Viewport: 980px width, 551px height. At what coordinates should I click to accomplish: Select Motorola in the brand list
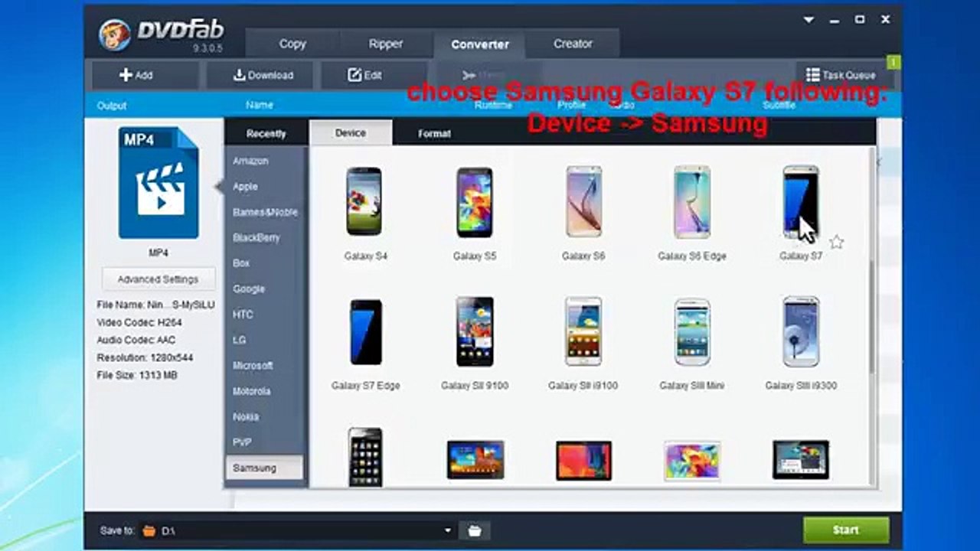(265, 391)
